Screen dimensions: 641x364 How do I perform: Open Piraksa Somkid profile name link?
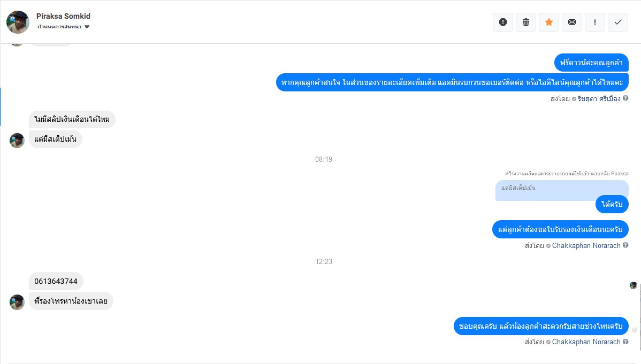tap(63, 16)
